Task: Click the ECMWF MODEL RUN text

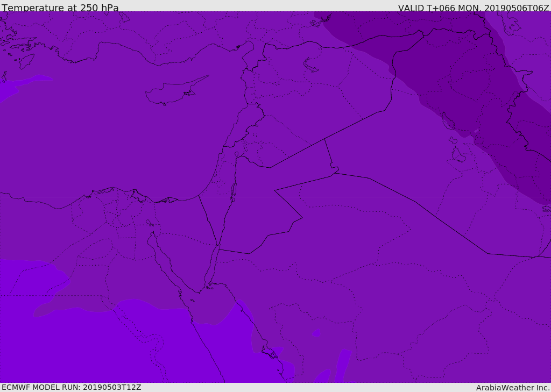Action: click(x=71, y=387)
